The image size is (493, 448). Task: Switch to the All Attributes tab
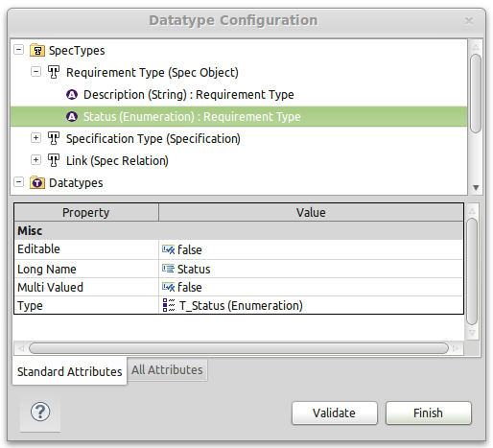167,370
